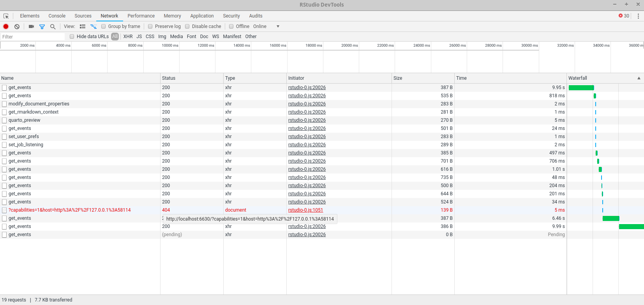The width and height of the screenshot is (644, 305).
Task: Click the red error count indicator
Action: coord(624,16)
